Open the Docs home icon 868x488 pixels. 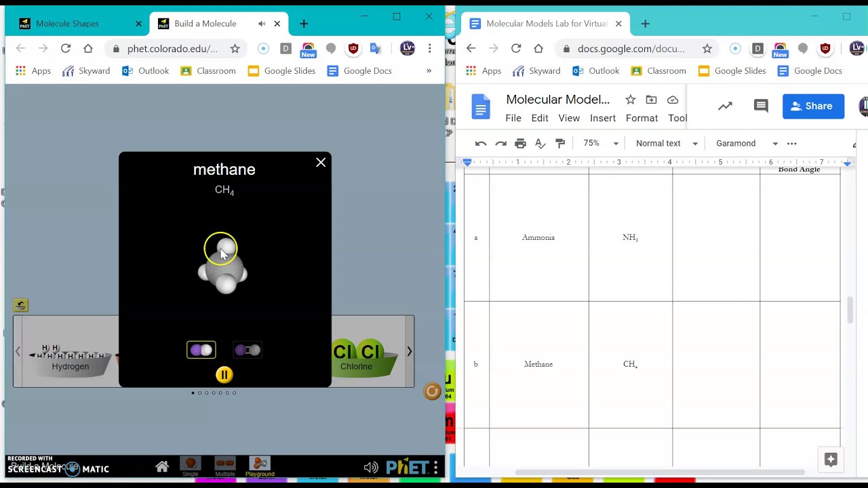[x=481, y=107]
